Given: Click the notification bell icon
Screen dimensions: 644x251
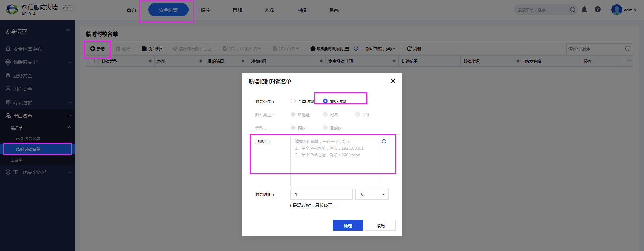Looking at the screenshot, I should pyautogui.click(x=584, y=10).
